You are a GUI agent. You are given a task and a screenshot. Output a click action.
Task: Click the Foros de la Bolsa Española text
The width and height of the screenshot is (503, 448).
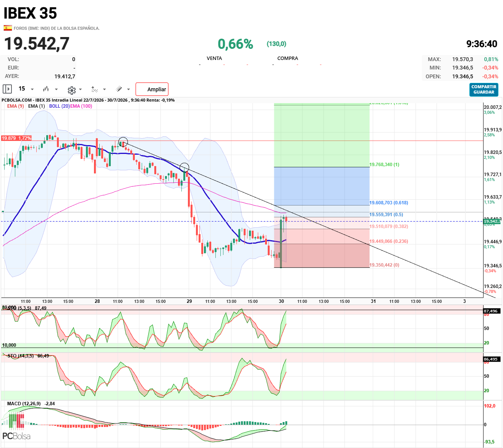pos(57,28)
